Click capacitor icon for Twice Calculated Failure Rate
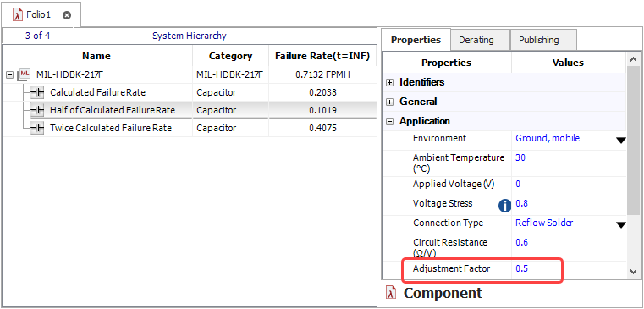644x309 pixels. click(37, 128)
